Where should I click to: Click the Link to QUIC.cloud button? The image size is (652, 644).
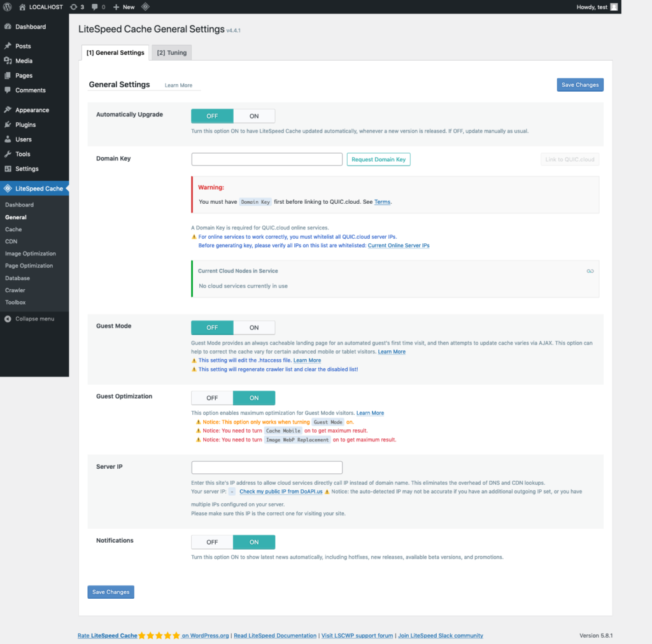[x=570, y=159]
